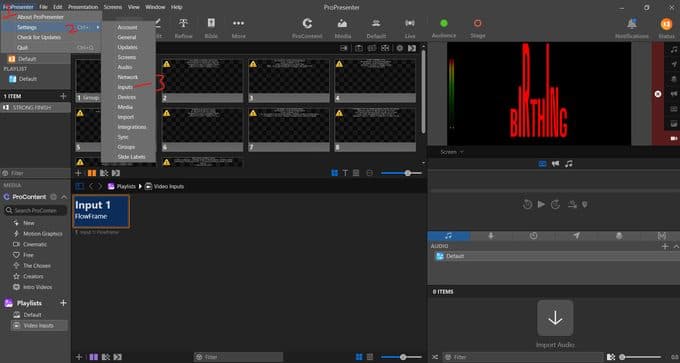Play media with the transport play button
Viewport: 680px width, 363px height.
(541, 204)
